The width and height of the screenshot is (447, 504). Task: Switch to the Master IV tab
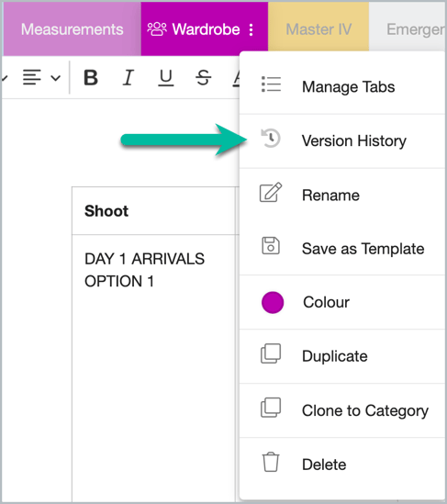(x=318, y=29)
